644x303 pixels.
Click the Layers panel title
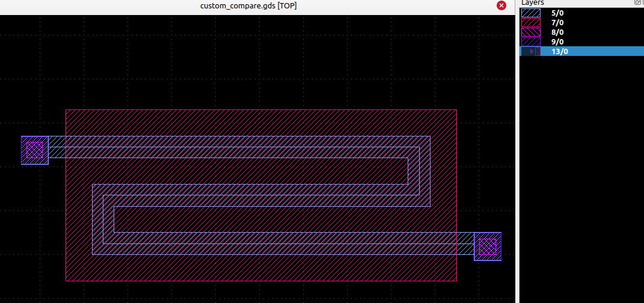pyautogui.click(x=533, y=2)
